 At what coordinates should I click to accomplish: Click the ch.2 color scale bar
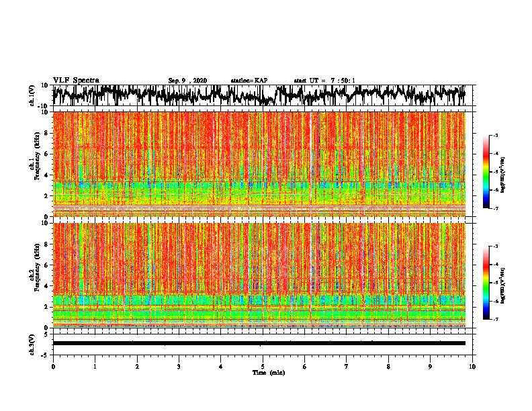486,283
